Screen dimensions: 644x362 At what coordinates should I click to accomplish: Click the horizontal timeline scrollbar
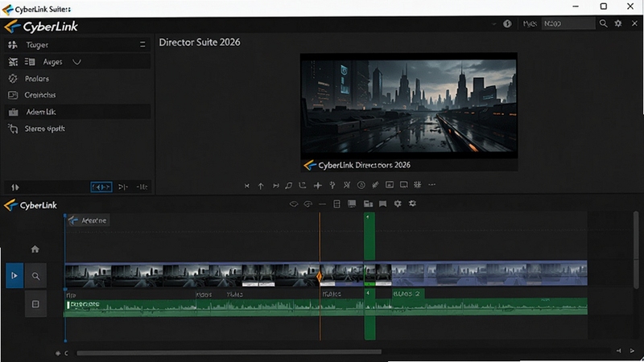pyautogui.click(x=229, y=352)
